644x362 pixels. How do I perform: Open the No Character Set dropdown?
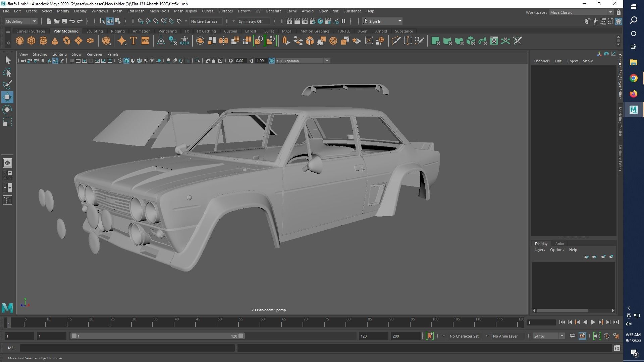[x=464, y=336]
